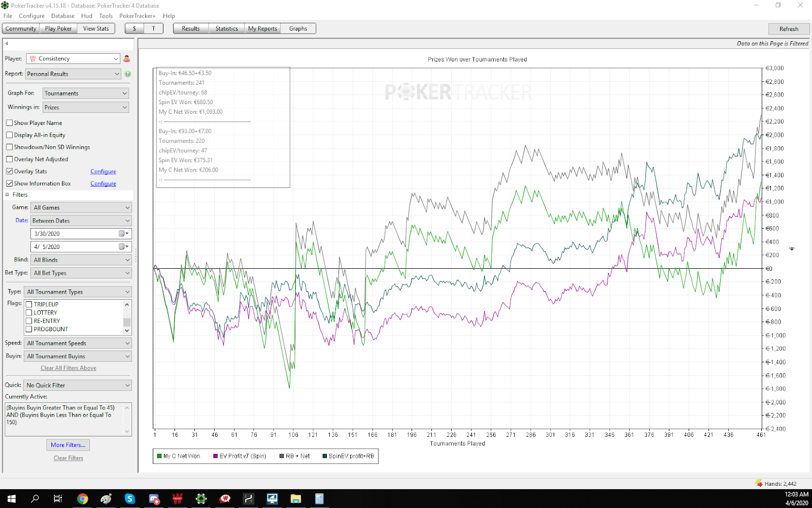Open the end date calendar picker for 4/5/2020
Image resolution: width=812 pixels, height=508 pixels.
(x=123, y=247)
